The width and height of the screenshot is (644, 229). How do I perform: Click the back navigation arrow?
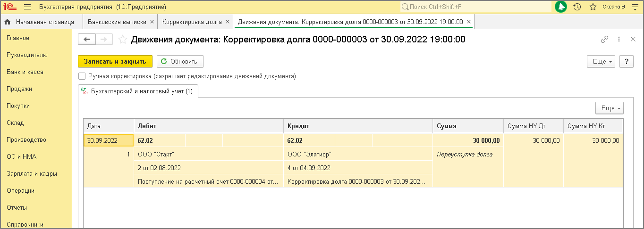pos(87,40)
